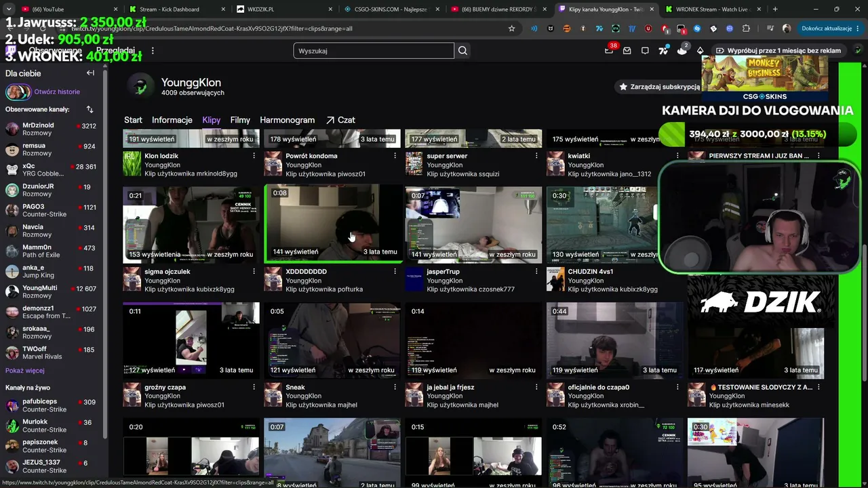Image resolution: width=868 pixels, height=488 pixels.
Task: Click the 'jasperTrup' clip title
Action: point(443,271)
